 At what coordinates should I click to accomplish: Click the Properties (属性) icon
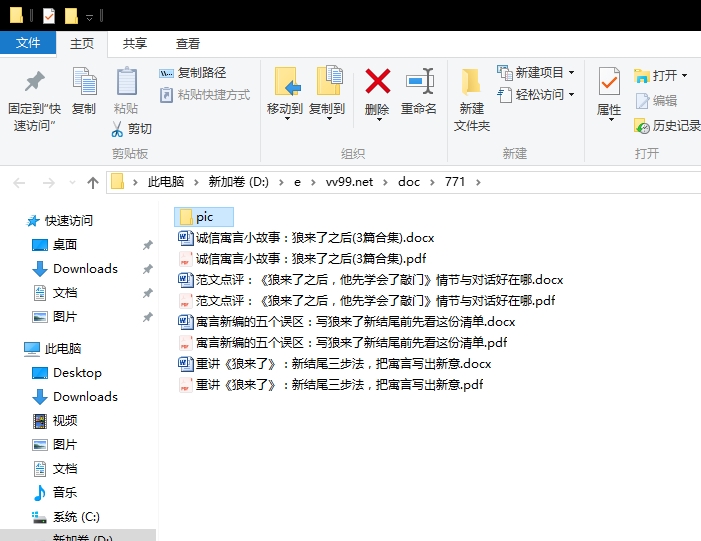[x=609, y=81]
